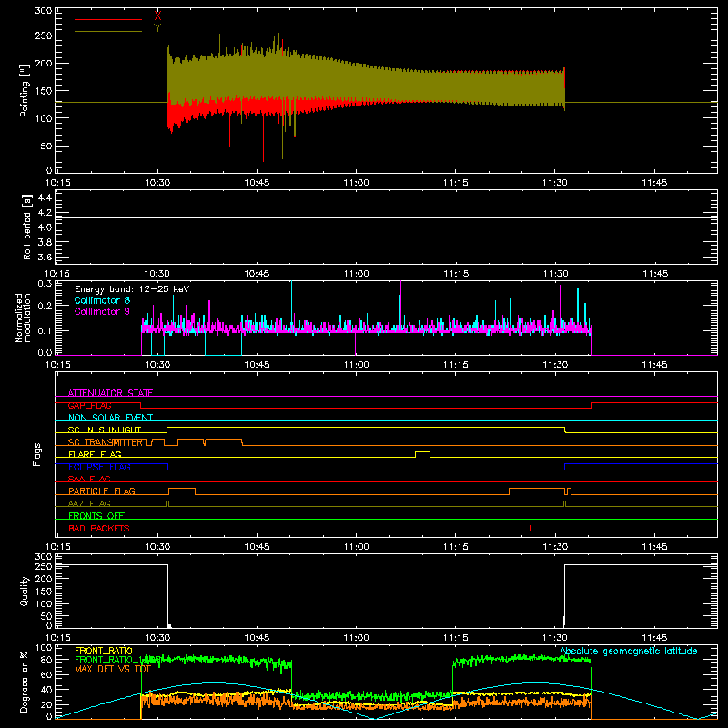
Task: Select the red X legend label
Action: coord(157,15)
